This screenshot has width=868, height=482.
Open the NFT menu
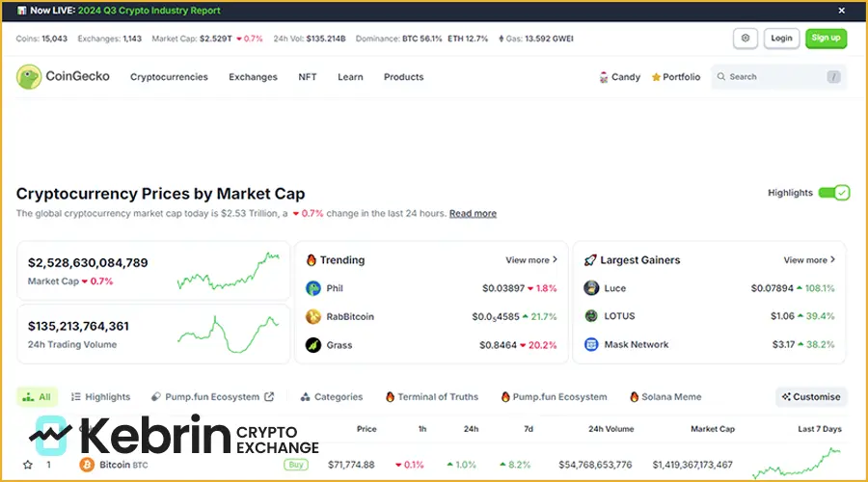point(308,77)
